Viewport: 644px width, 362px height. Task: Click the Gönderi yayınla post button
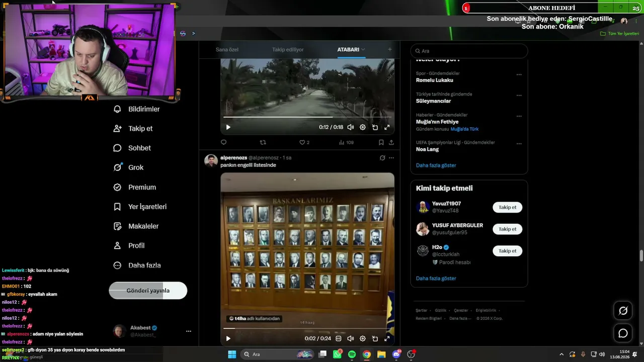(148, 291)
